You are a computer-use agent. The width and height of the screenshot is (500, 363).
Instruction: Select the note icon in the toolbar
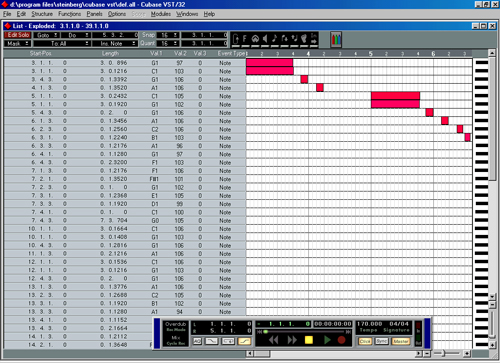(x=275, y=39)
